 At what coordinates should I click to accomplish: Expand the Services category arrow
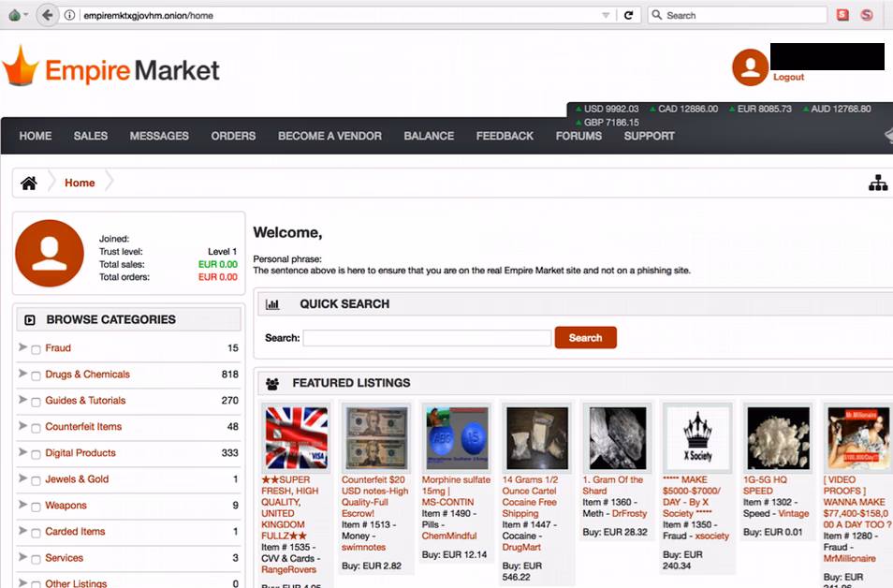point(22,557)
